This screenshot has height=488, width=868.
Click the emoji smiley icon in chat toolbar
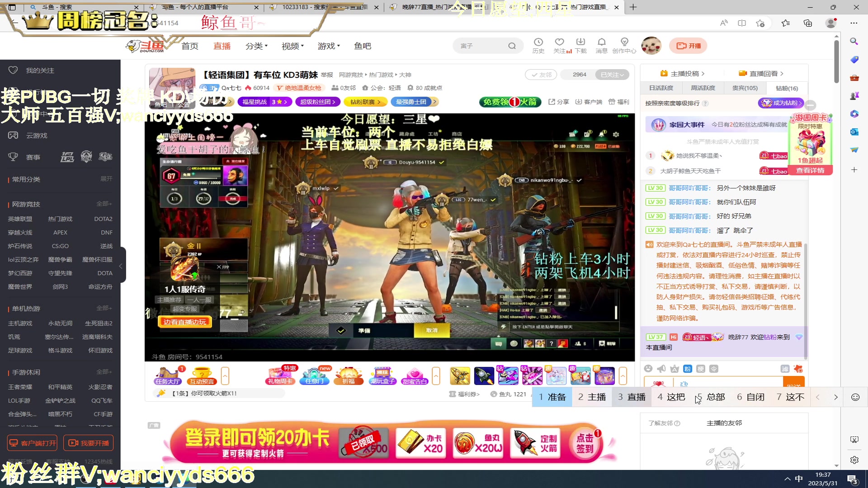[648, 369]
